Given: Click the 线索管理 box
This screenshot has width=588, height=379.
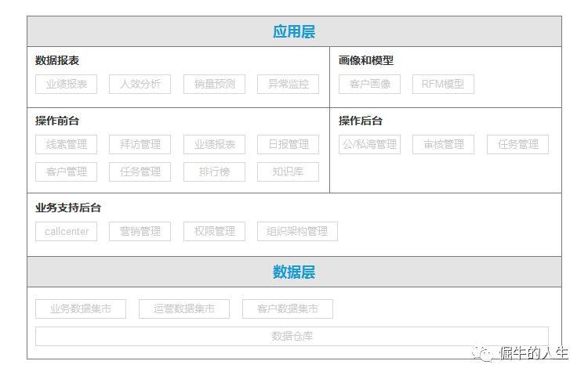Looking at the screenshot, I should point(67,144).
